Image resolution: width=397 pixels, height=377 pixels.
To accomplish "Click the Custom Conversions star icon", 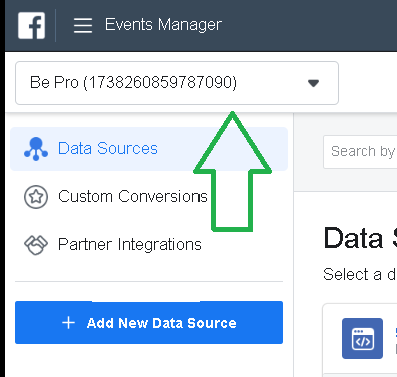I will coord(36,197).
